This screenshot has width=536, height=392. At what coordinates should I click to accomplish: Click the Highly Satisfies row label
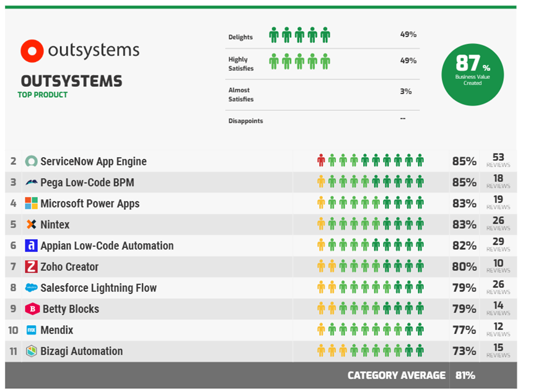241,64
